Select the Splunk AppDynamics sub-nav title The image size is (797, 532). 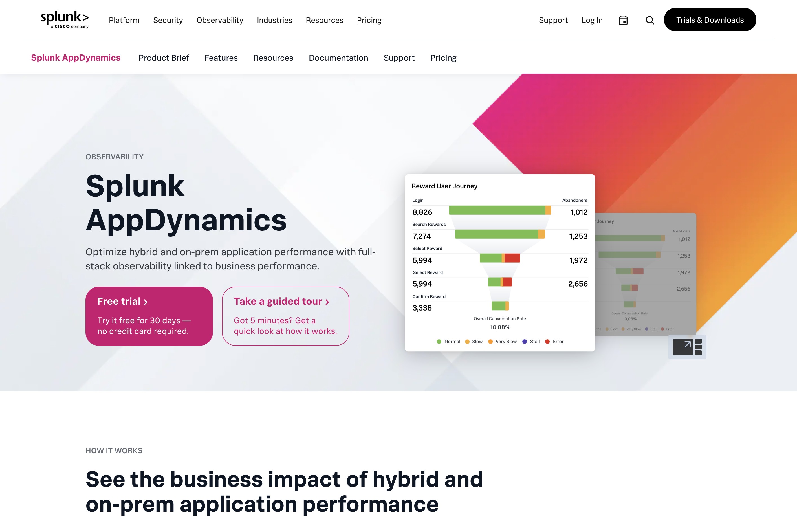(76, 58)
